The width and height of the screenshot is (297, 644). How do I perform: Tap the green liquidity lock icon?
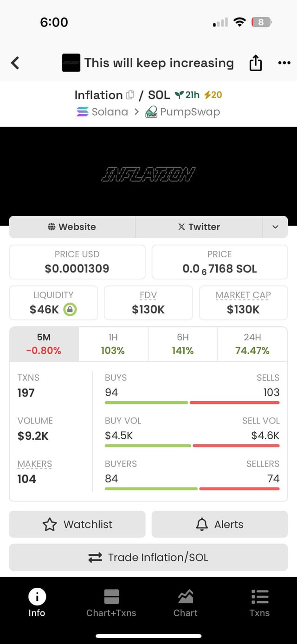[x=70, y=309]
